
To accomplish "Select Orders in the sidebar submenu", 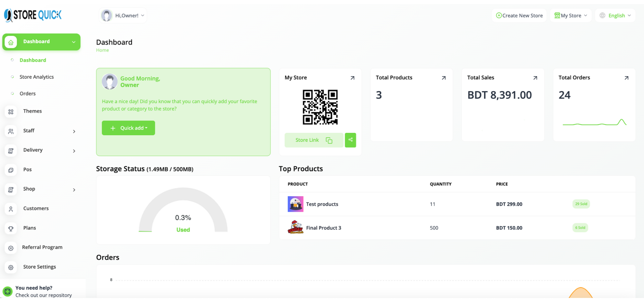I will [x=28, y=94].
